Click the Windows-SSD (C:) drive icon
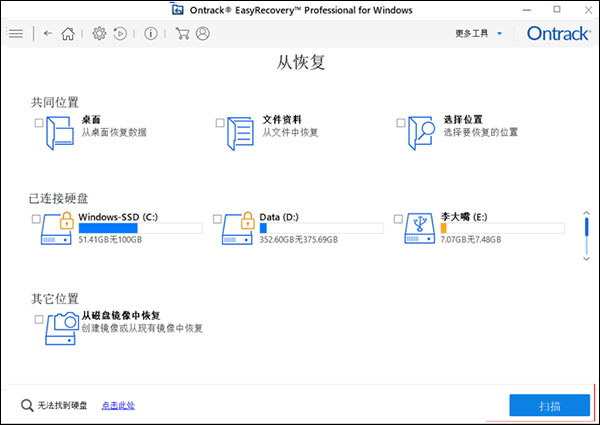The image size is (600, 425). (57, 228)
